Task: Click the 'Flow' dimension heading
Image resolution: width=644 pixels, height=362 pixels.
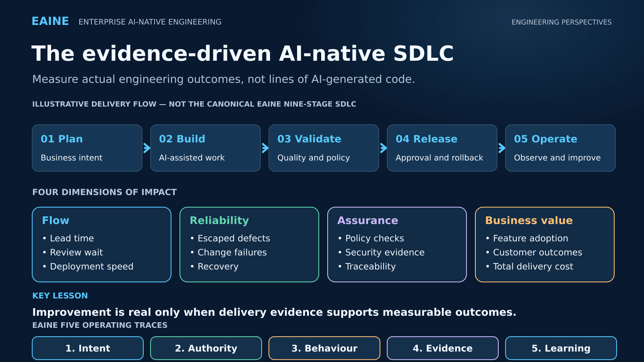Action: [56, 220]
